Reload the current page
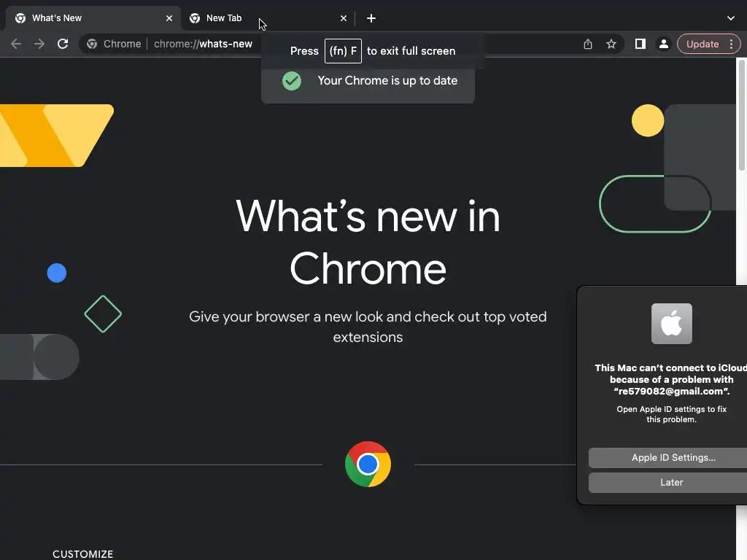 63,44
